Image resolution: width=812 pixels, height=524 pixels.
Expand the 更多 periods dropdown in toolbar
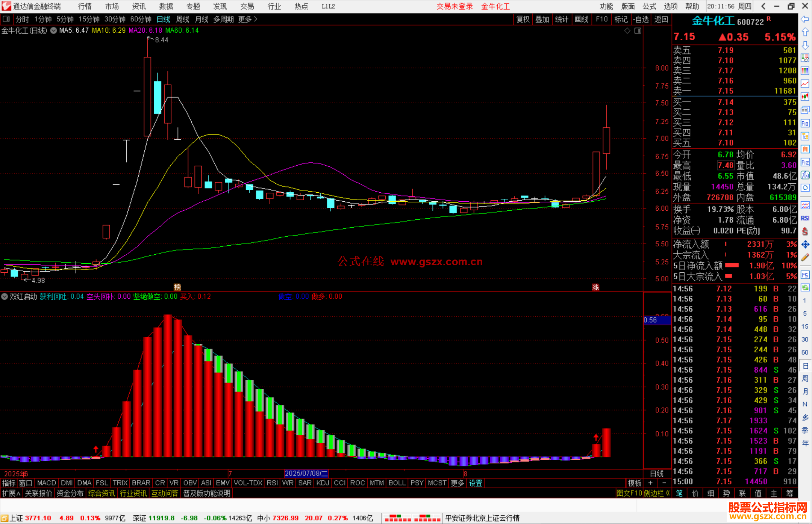click(x=248, y=19)
